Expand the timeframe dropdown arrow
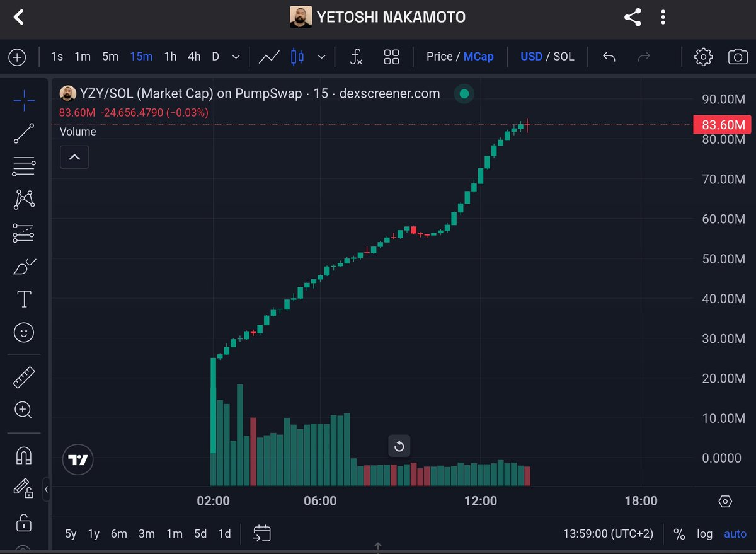Image resolution: width=756 pixels, height=554 pixels. pyautogui.click(x=236, y=57)
